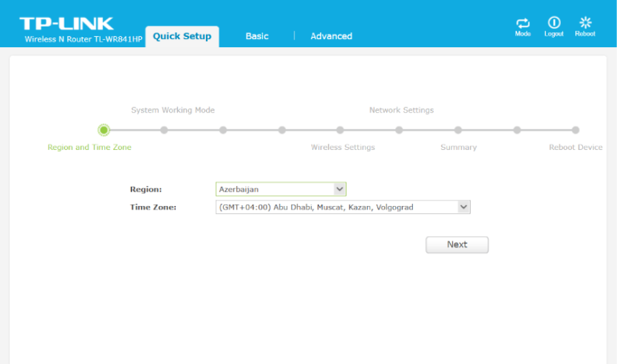Click the Reboot Device step label text
Image resolution: width=617 pixels, height=364 pixels.
[575, 147]
